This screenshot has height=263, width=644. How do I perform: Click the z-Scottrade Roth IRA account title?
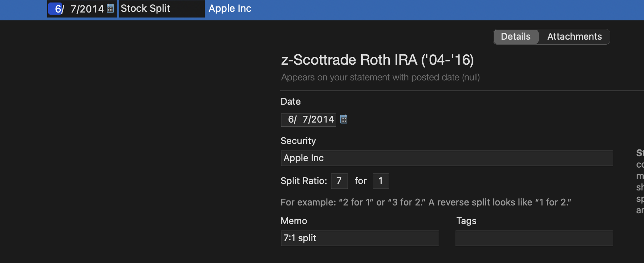pos(377,60)
